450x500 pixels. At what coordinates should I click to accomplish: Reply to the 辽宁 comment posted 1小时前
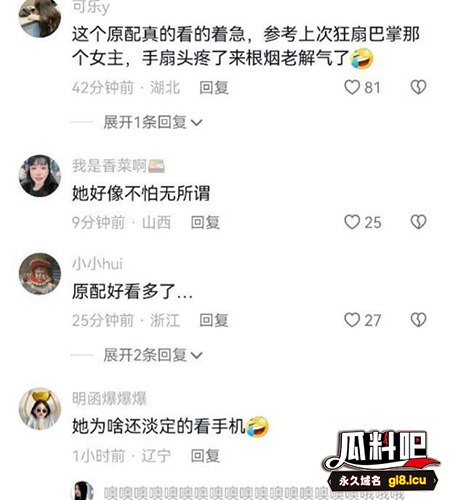click(205, 455)
